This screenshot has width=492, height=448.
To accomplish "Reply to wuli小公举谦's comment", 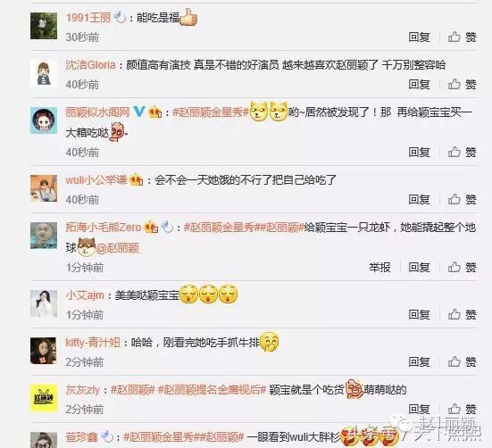I will click(x=419, y=199).
